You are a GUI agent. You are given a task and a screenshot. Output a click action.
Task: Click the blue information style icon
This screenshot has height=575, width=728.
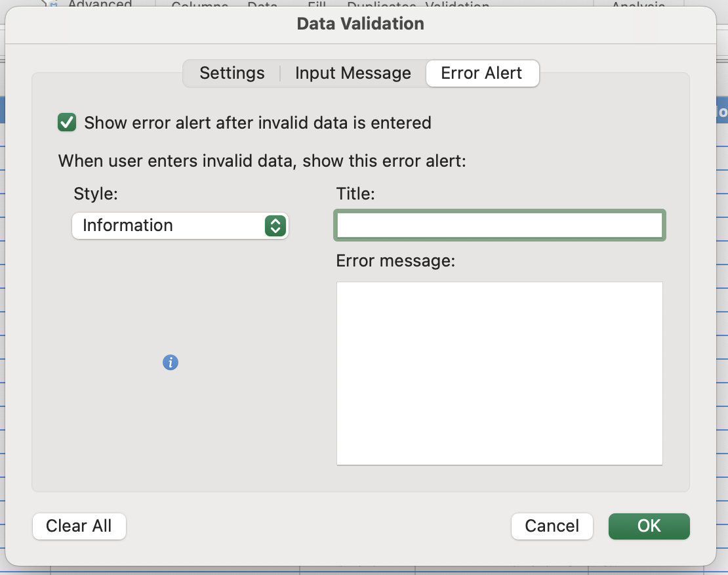coord(171,362)
